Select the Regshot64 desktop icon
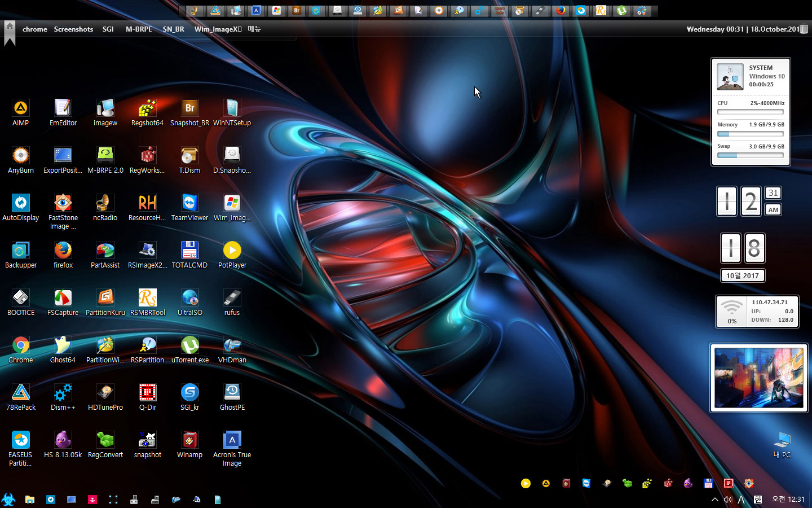812x508 pixels. tap(147, 112)
